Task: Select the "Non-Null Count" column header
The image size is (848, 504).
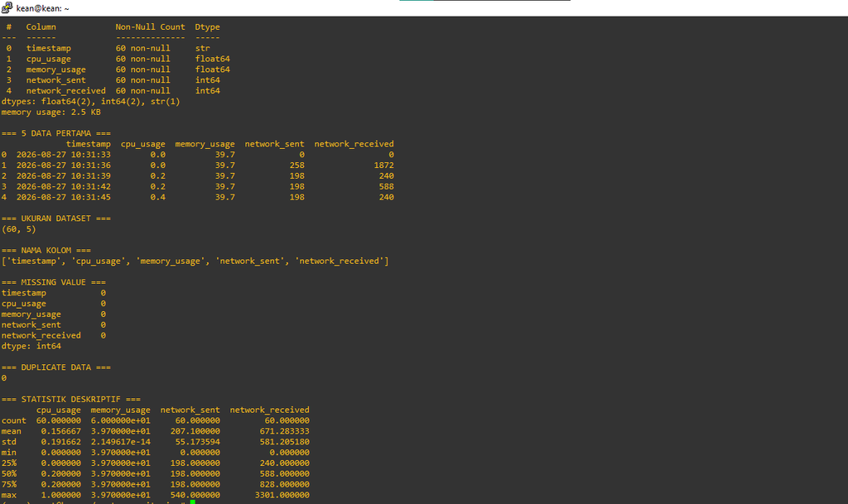Action: pyautogui.click(x=151, y=27)
